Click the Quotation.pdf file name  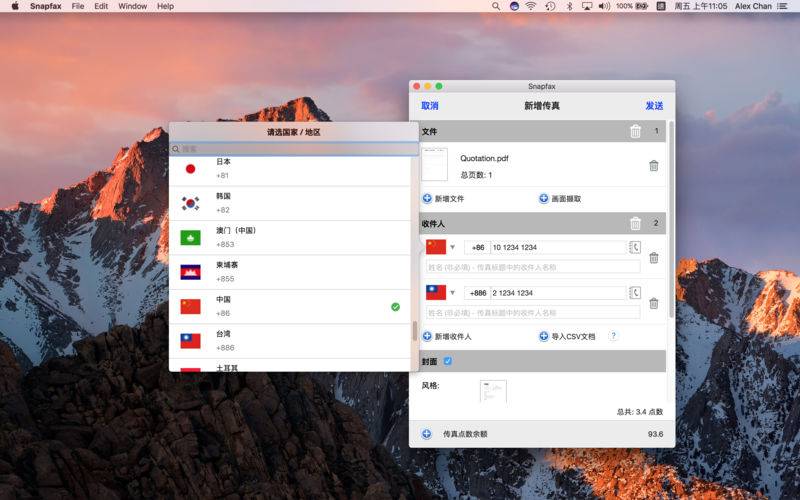pyautogui.click(x=484, y=158)
